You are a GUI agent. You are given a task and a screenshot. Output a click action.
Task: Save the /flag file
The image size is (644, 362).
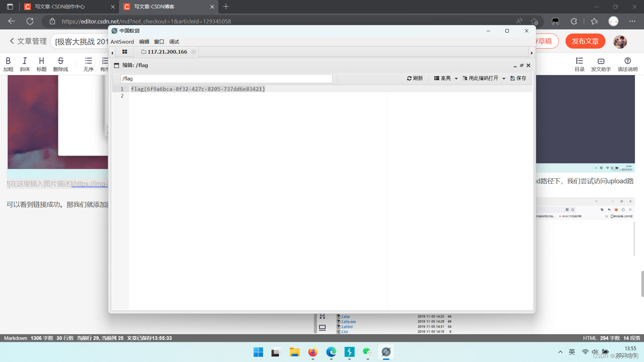click(x=518, y=78)
